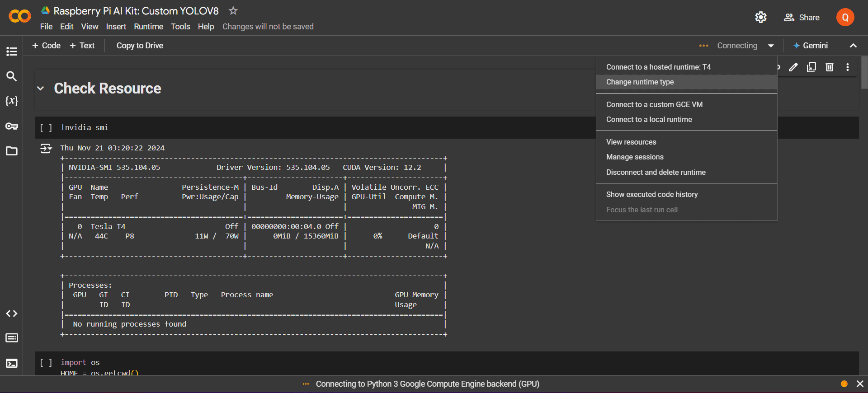Click the settings gear icon

761,18
